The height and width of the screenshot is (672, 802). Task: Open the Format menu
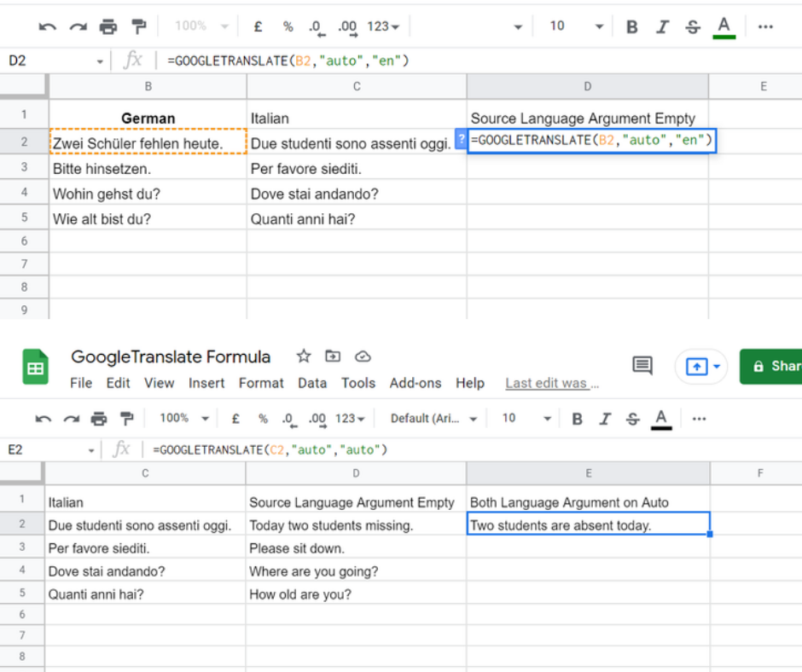(x=261, y=383)
